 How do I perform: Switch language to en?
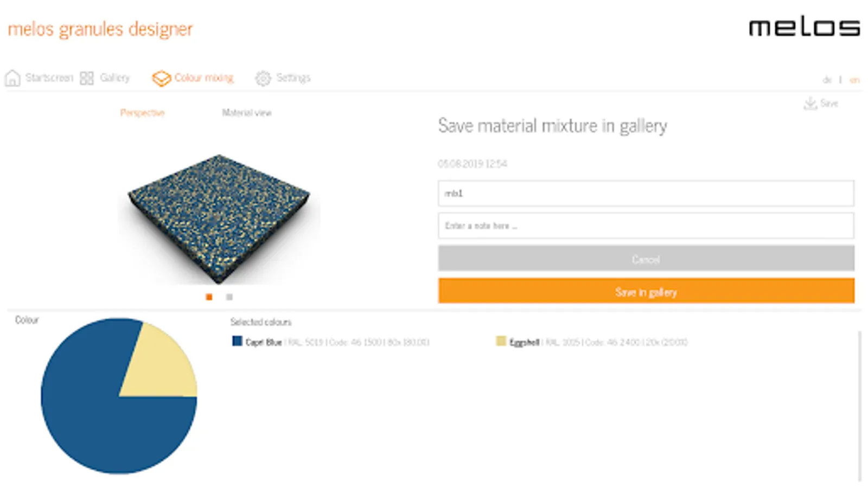(854, 80)
